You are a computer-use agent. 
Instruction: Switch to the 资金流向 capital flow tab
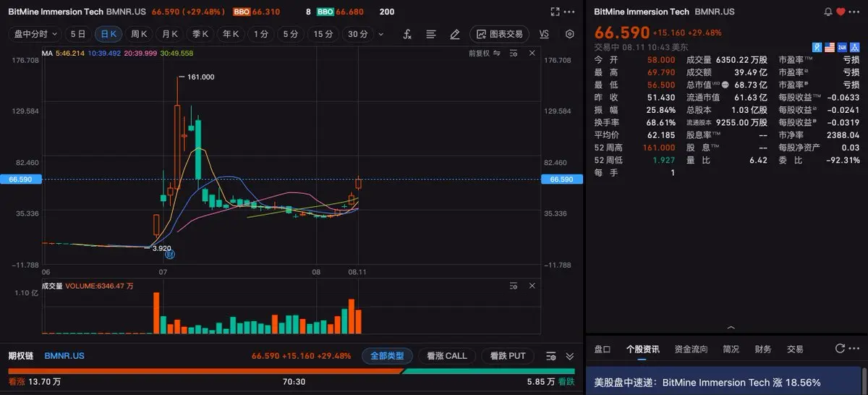(691, 349)
